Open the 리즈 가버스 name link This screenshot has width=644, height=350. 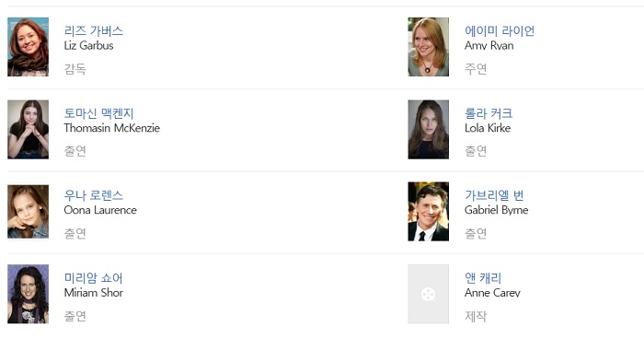pyautogui.click(x=94, y=30)
